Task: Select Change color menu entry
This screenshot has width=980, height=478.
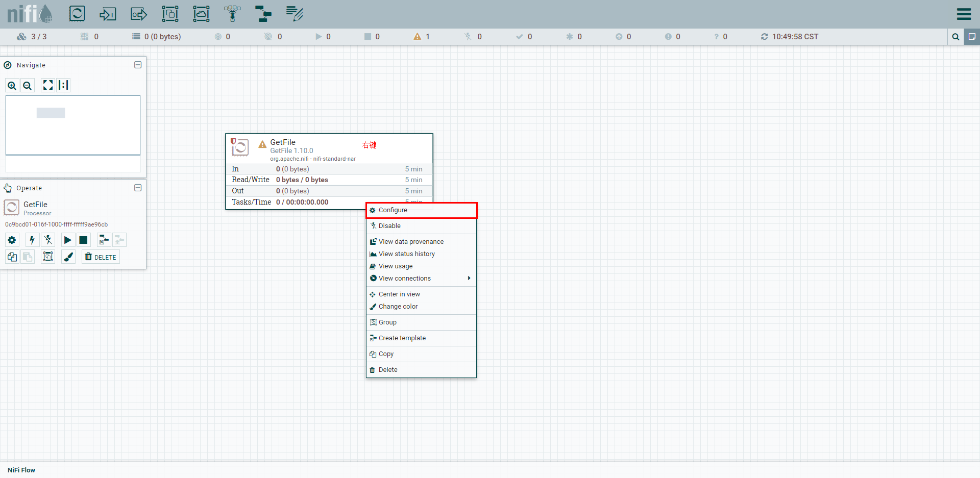Action: (421, 307)
